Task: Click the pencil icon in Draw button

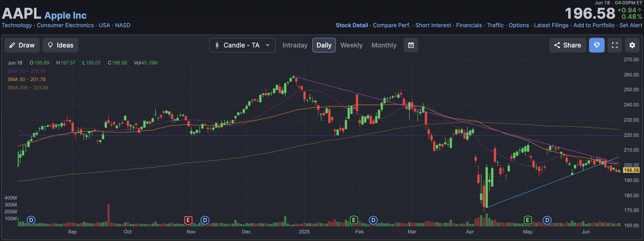Action: pos(12,45)
